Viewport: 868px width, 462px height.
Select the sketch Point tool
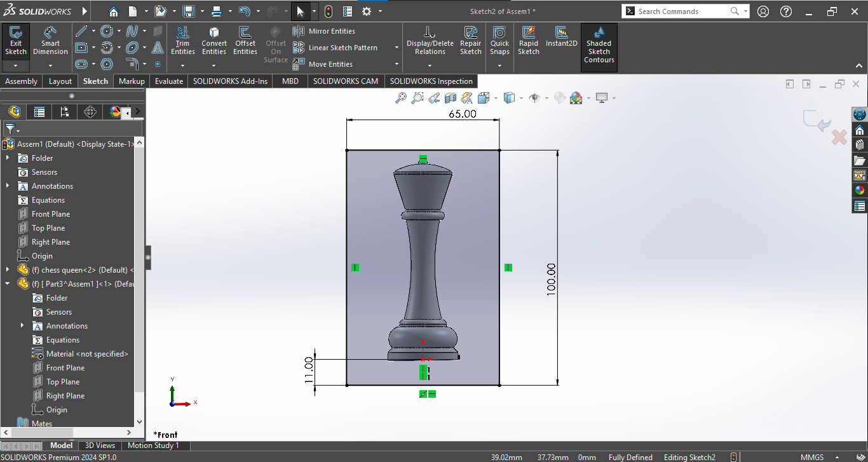tap(158, 64)
